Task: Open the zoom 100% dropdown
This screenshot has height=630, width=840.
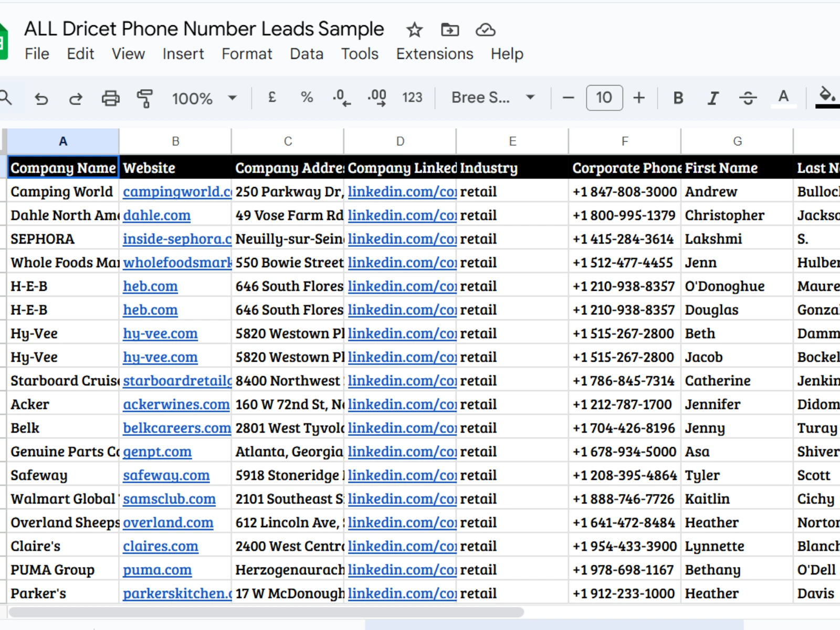Action: (205, 98)
